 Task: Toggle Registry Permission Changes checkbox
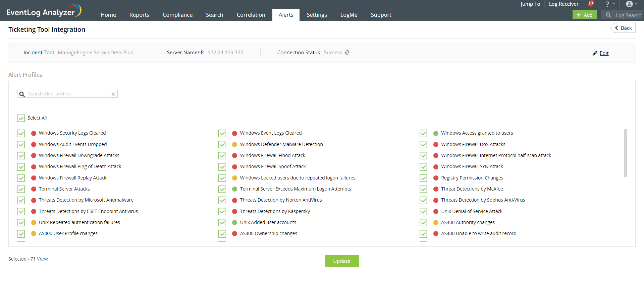tap(423, 178)
